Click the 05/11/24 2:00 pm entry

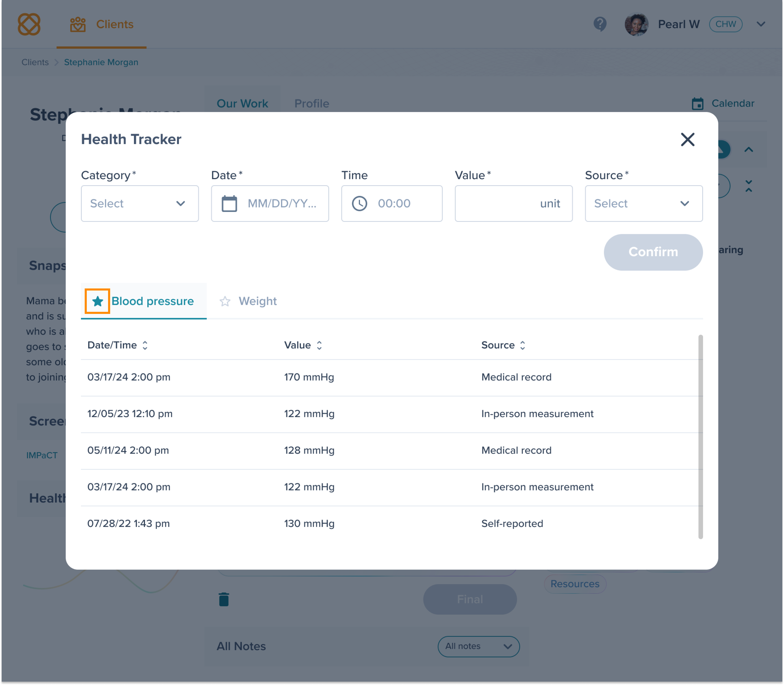click(128, 450)
